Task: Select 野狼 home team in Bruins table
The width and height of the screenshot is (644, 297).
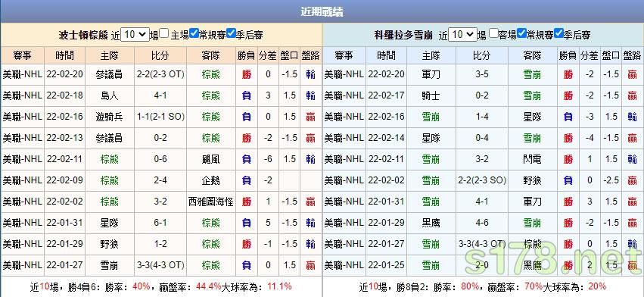Action: [109, 244]
